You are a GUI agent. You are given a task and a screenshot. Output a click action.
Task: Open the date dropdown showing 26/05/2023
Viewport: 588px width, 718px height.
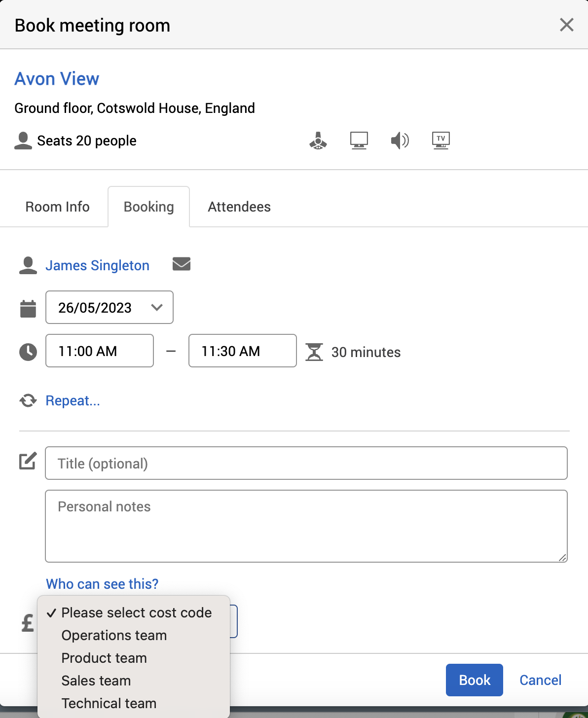tap(109, 308)
